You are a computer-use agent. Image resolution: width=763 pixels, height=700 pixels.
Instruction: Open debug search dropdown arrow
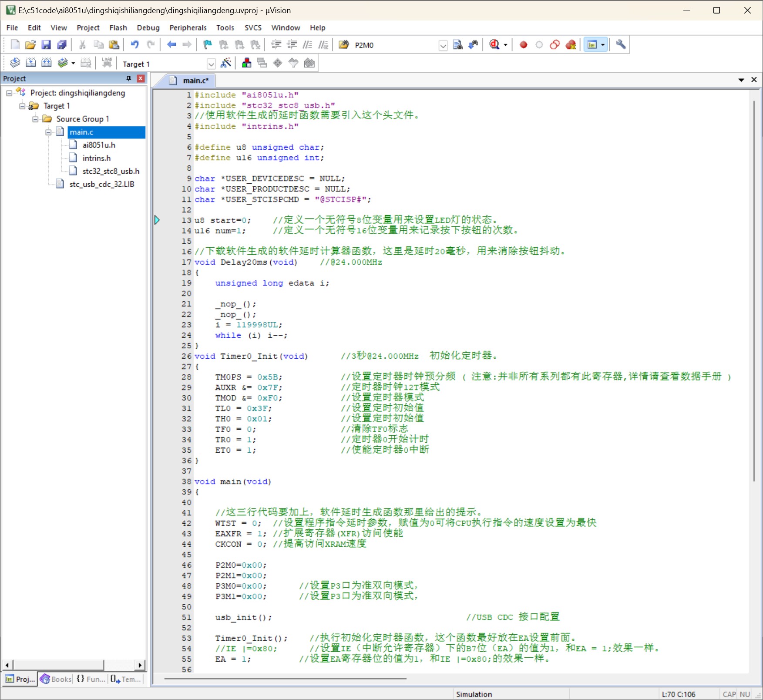click(x=505, y=45)
